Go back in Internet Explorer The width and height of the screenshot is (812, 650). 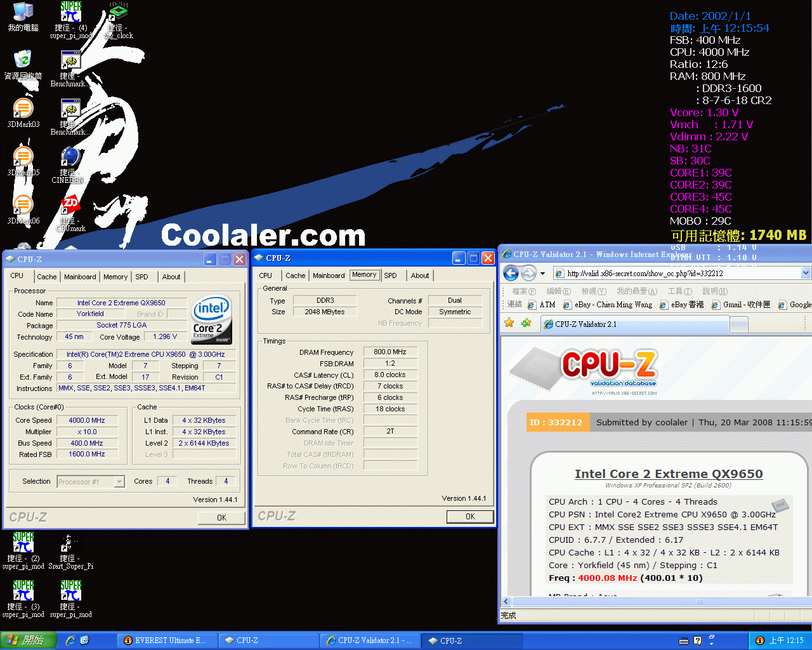click(511, 273)
